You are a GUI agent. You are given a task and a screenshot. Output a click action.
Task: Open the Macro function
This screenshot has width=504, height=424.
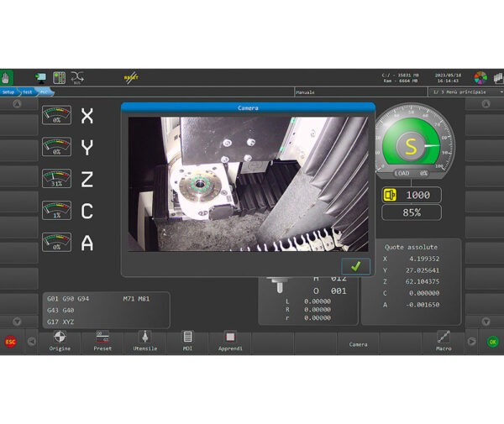coord(444,340)
